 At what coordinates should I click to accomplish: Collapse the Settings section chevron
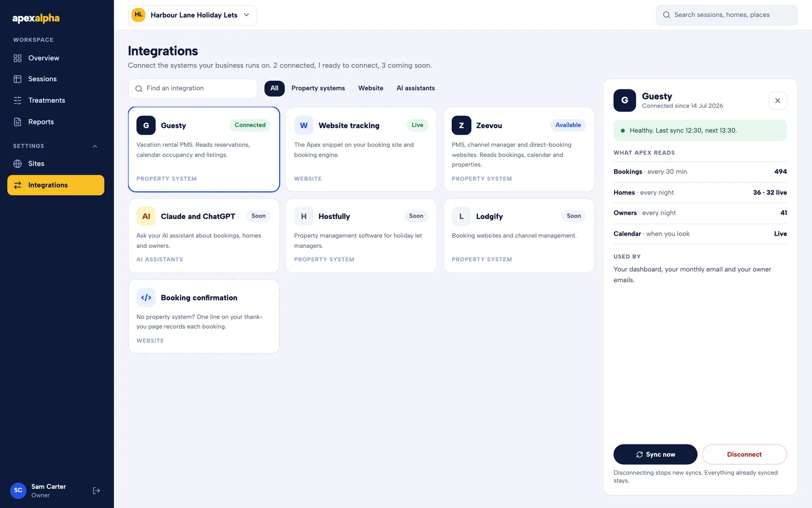[95, 146]
